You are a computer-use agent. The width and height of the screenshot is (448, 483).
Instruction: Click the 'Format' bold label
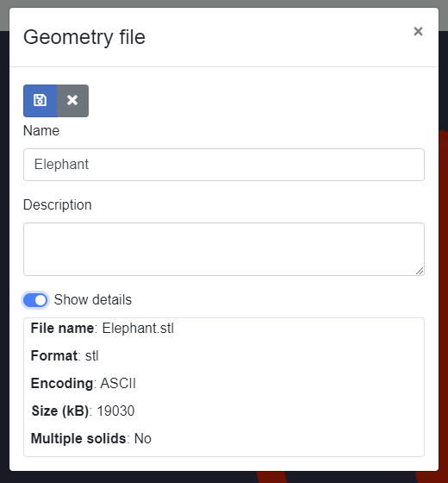(54, 355)
